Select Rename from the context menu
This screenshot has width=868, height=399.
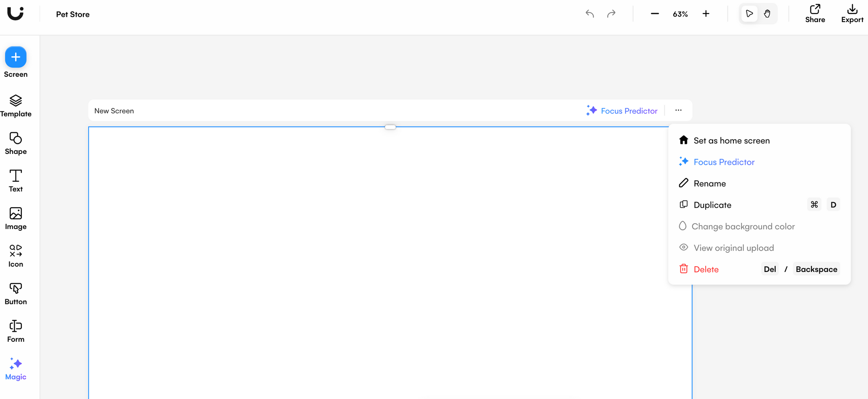click(710, 183)
